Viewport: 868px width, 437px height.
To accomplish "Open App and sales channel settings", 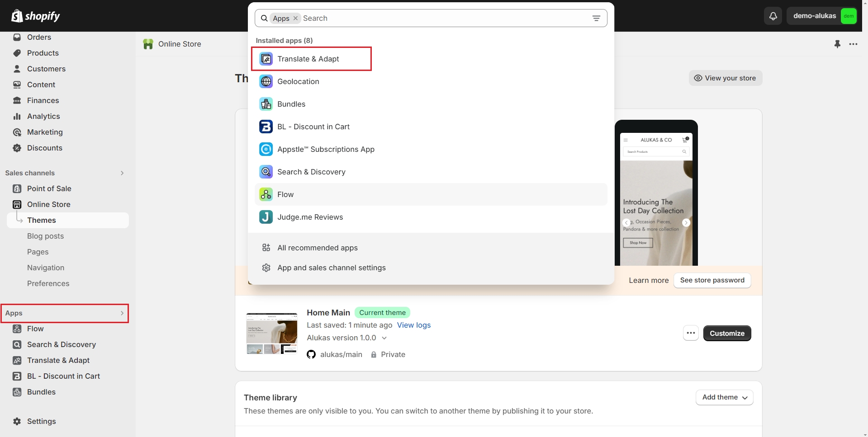I will coord(331,268).
